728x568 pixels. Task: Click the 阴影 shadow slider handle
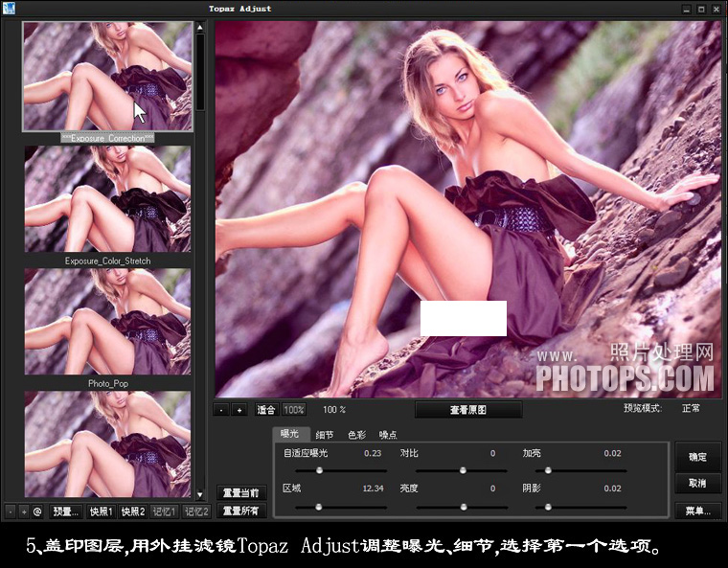548,507
